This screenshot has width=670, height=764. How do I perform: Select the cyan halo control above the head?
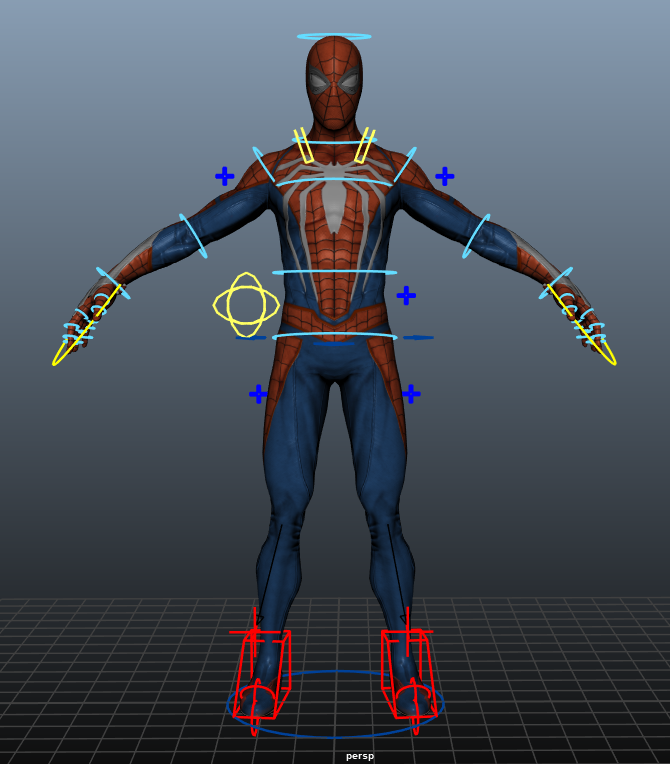pyautogui.click(x=334, y=36)
